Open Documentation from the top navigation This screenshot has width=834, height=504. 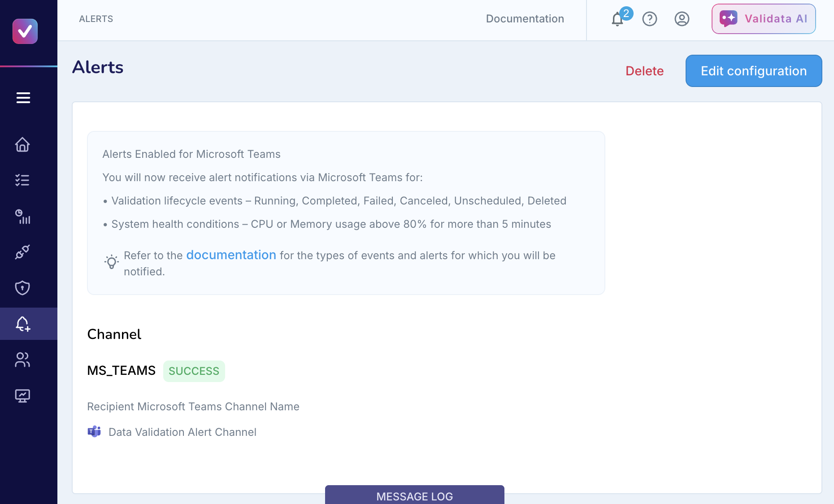pos(525,19)
